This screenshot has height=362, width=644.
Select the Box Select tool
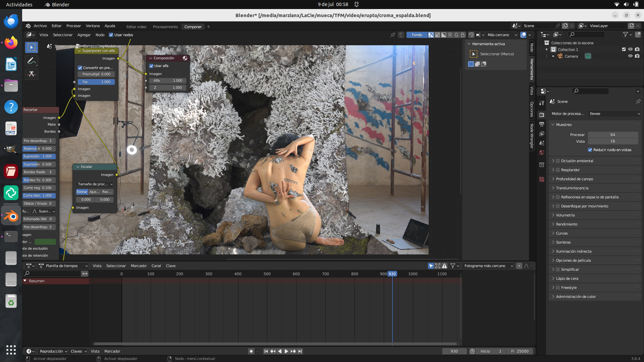32,47
